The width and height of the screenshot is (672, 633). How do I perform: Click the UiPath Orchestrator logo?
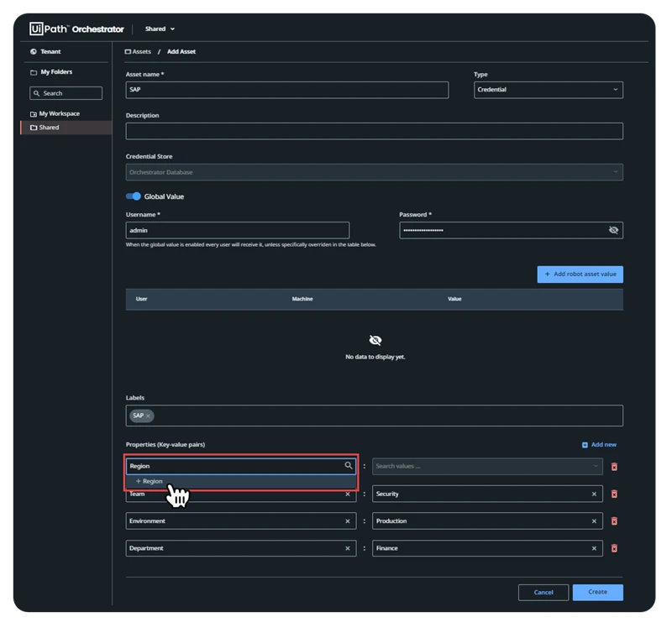(76, 29)
